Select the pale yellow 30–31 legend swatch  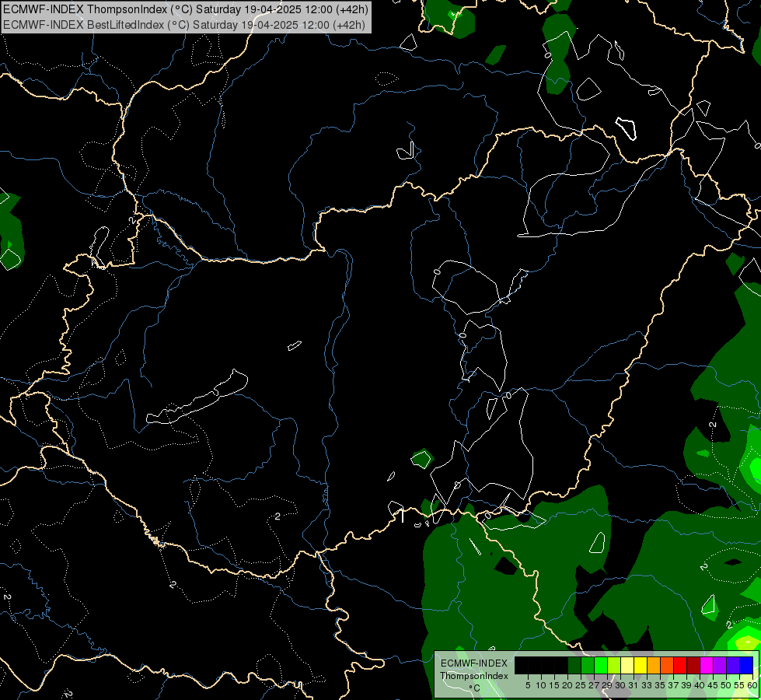coord(627,665)
